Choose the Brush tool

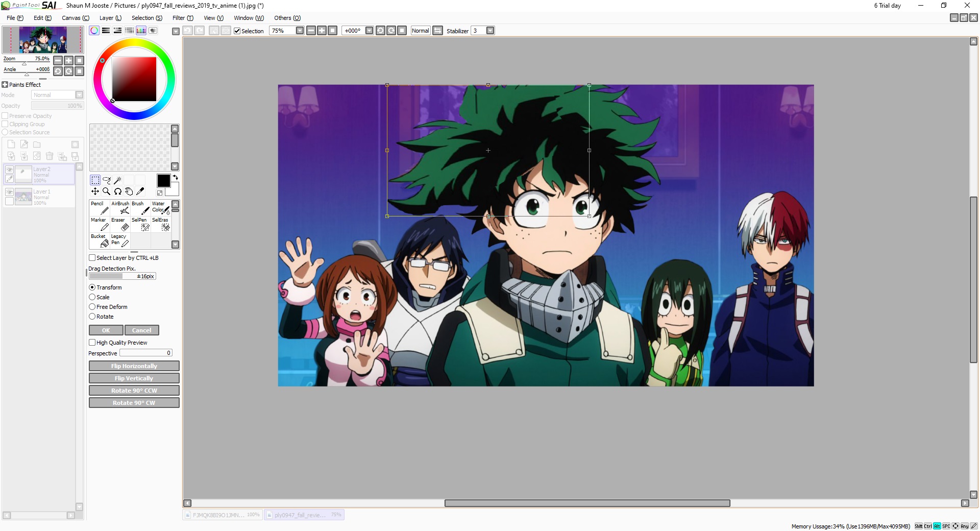tap(140, 208)
